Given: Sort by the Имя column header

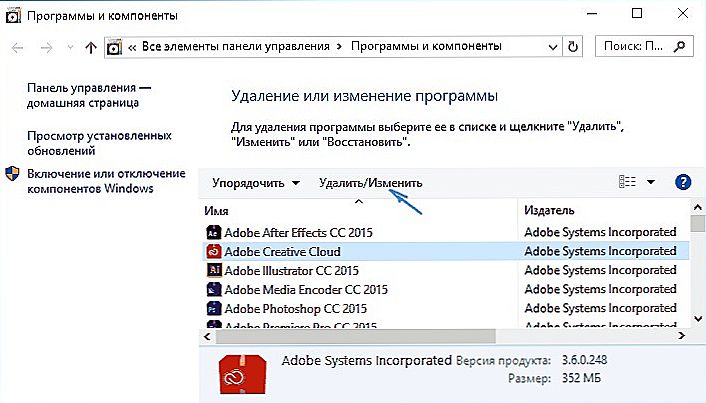Looking at the screenshot, I should pos(217,211).
